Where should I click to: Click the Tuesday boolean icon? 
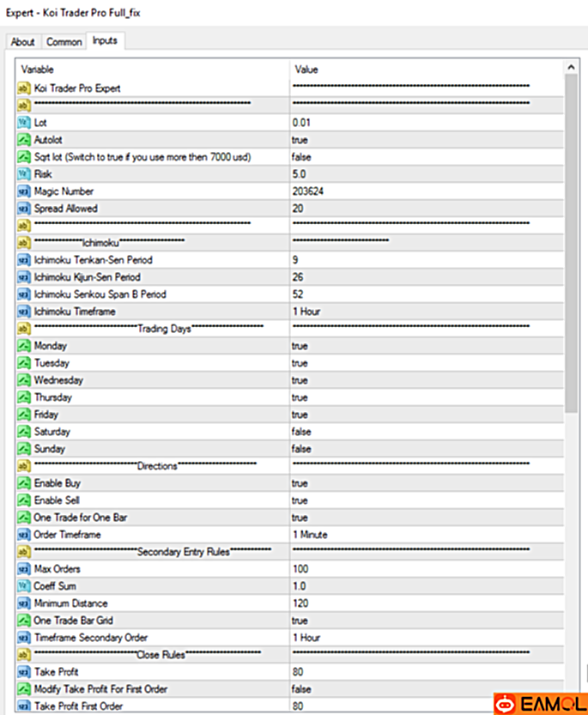coord(24,363)
